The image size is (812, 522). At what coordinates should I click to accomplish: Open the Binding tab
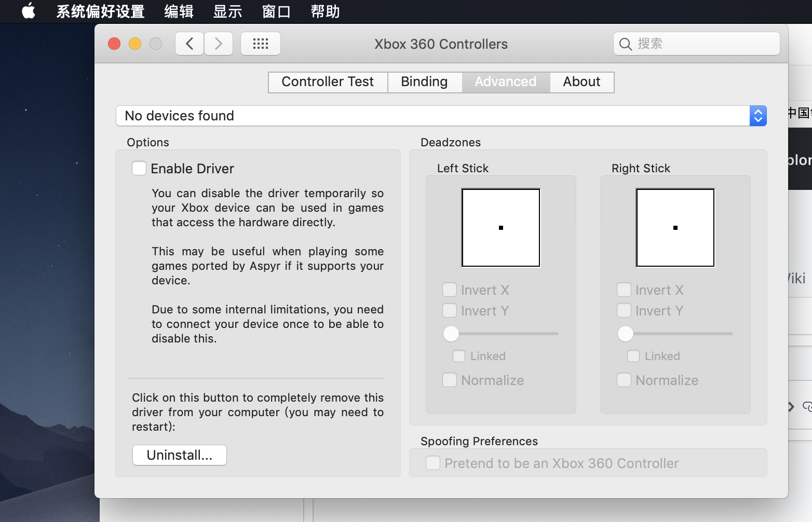(424, 81)
